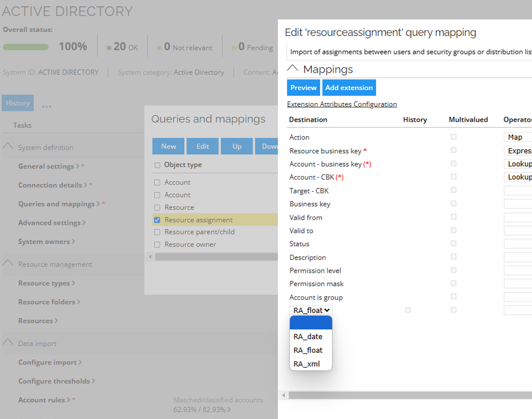Toggle Multivalued checkbox for Target - CBK

point(453,190)
